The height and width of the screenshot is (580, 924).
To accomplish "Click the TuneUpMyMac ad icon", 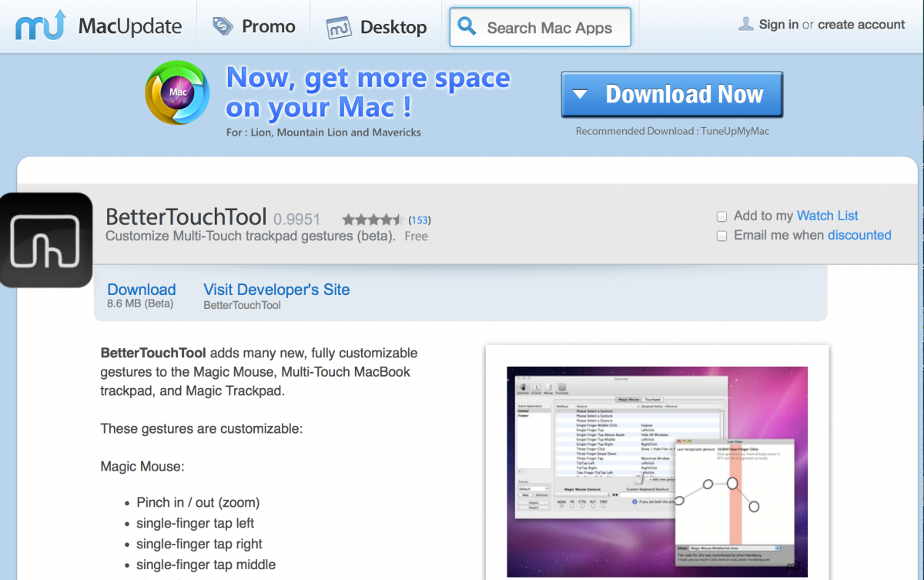I will 177,93.
